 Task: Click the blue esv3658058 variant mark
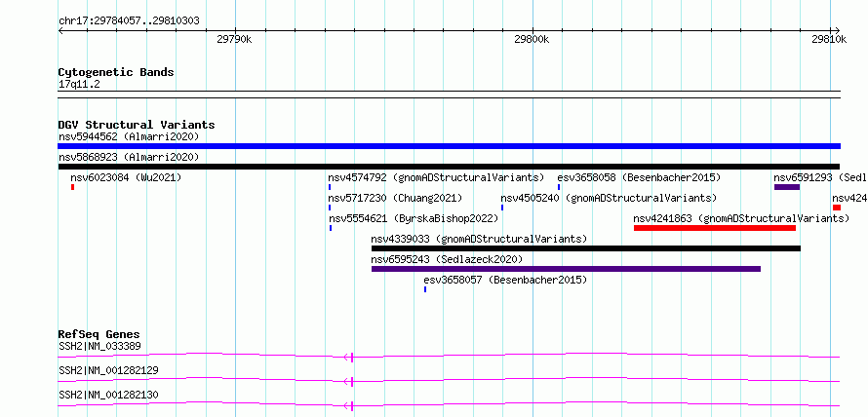(559, 187)
